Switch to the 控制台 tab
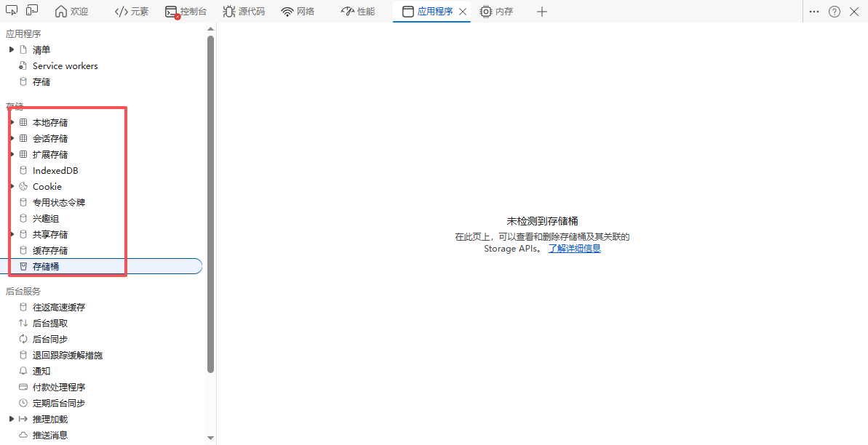This screenshot has width=868, height=445. pyautogui.click(x=186, y=12)
